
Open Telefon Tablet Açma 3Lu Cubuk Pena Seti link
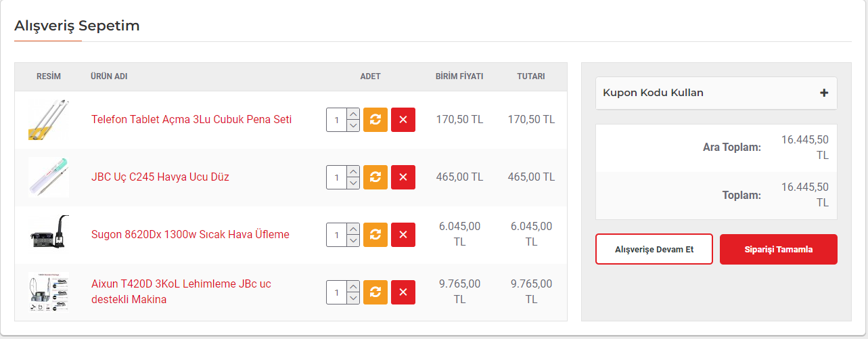pos(191,120)
